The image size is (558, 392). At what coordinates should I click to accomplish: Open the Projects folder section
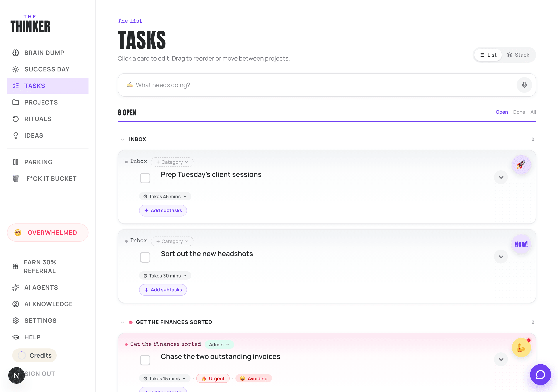[48, 102]
